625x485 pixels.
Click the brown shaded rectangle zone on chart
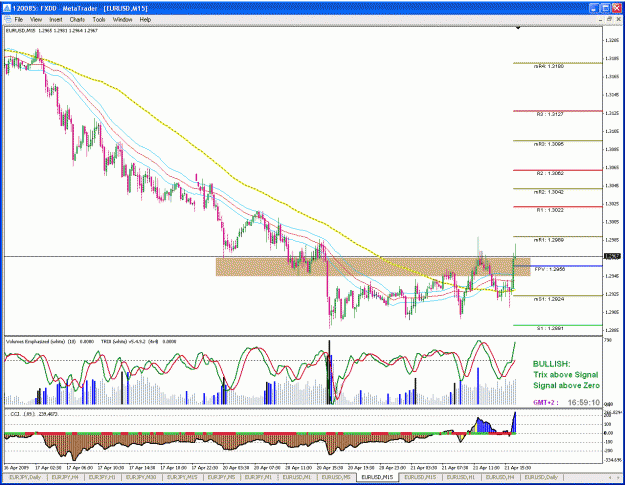373,267
